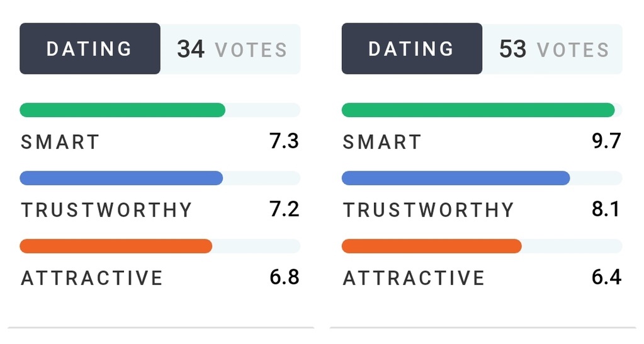
Task: Click the 9.7 smart score
Action: pos(606,141)
